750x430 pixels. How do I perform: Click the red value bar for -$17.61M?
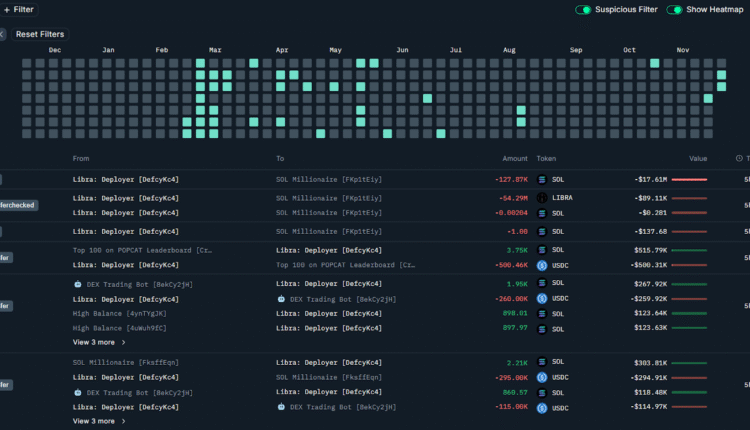click(x=689, y=180)
